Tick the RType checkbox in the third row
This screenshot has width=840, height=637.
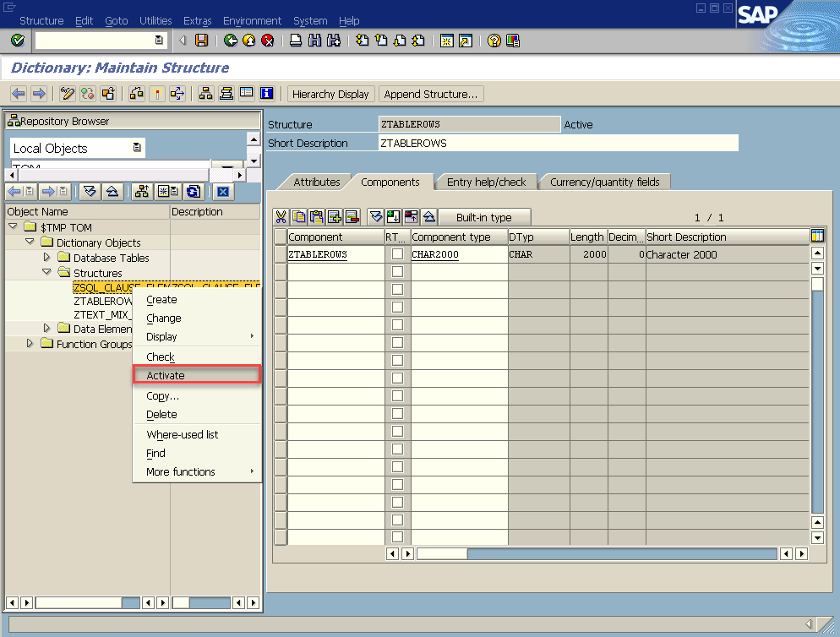click(x=397, y=290)
